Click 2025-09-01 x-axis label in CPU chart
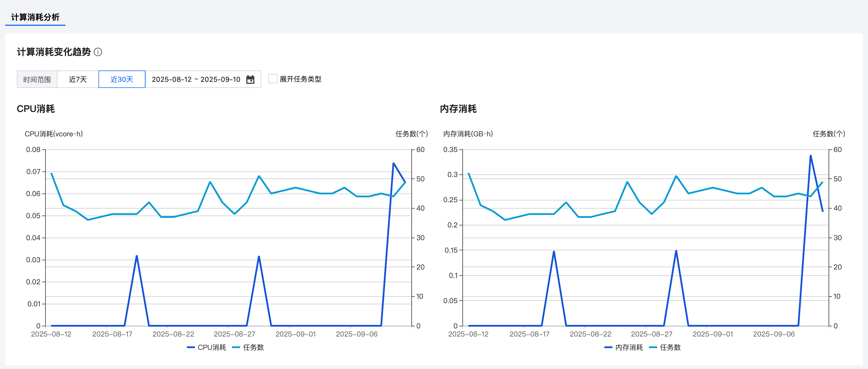The width and height of the screenshot is (868, 369). click(x=295, y=334)
